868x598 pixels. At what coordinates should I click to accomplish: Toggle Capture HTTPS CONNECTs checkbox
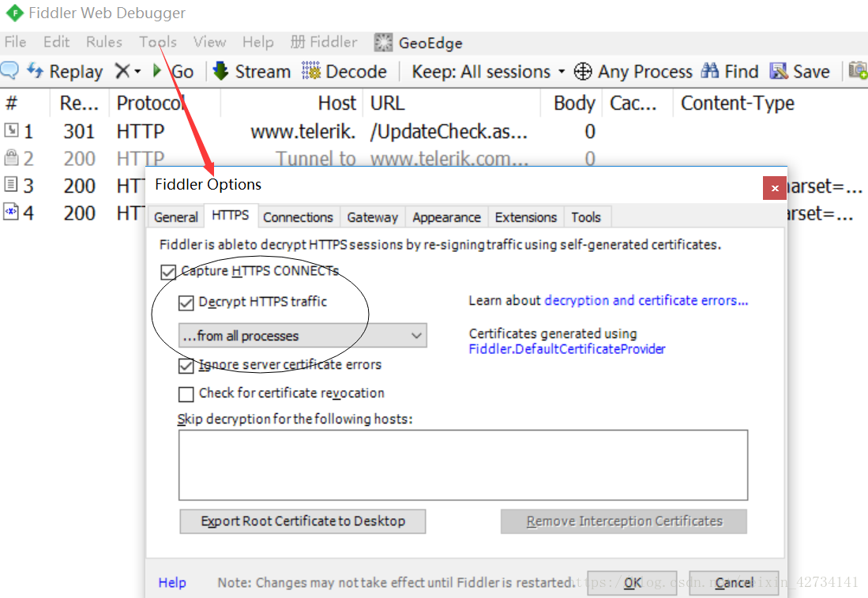tap(168, 272)
